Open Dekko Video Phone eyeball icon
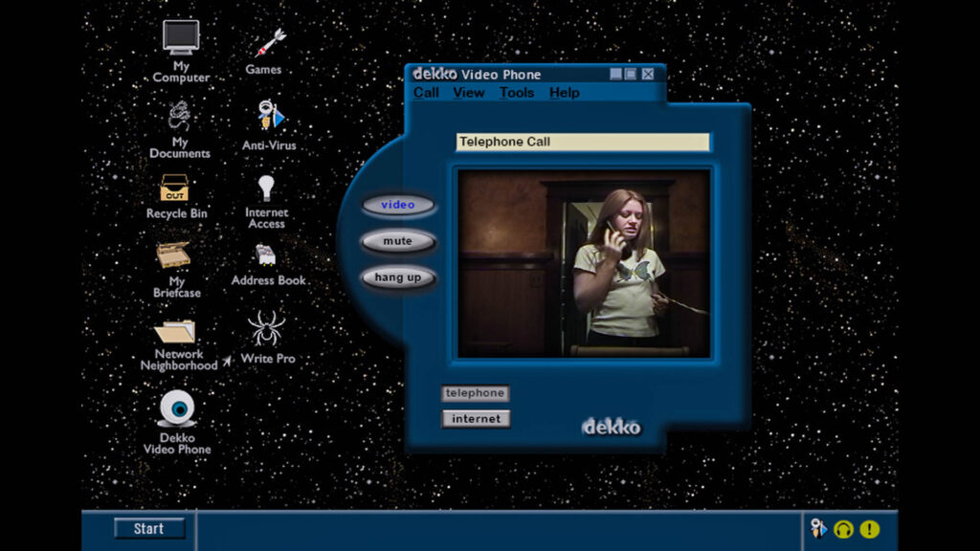Viewport: 980px width, 551px height. tap(177, 408)
